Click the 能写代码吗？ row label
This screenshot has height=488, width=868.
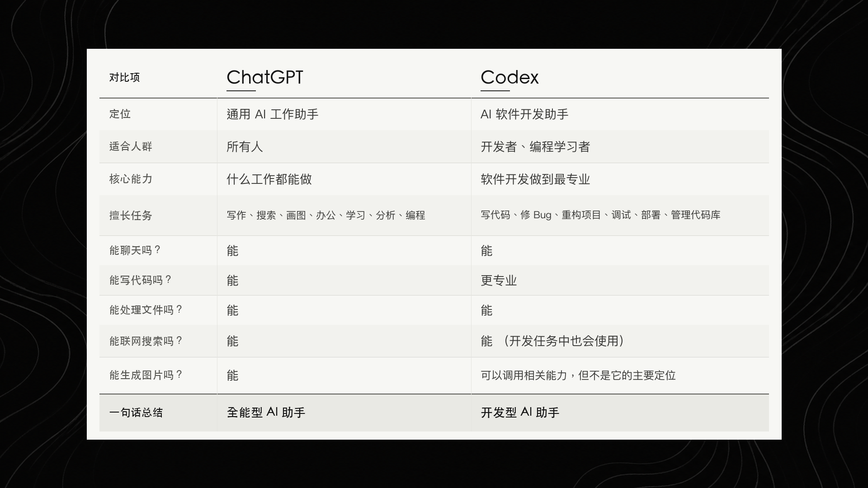pyautogui.click(x=141, y=280)
